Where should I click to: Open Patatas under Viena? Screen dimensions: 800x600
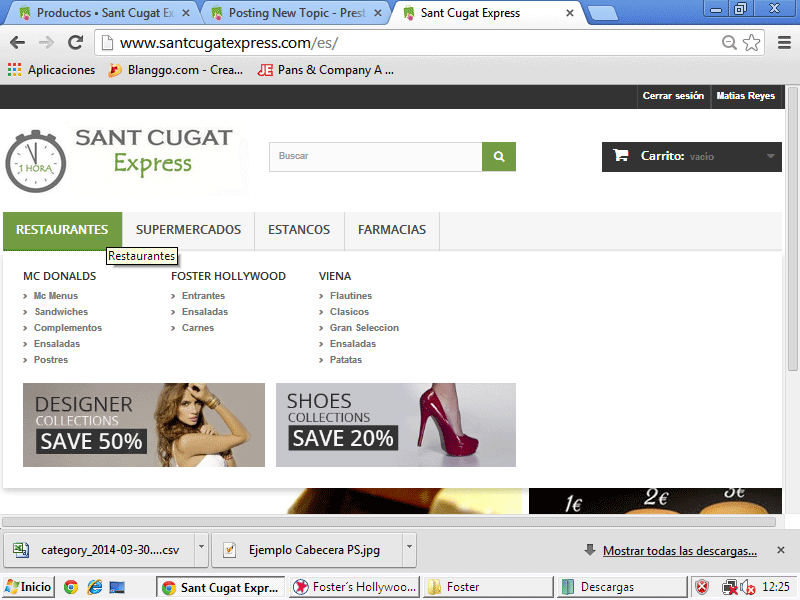[x=346, y=360]
